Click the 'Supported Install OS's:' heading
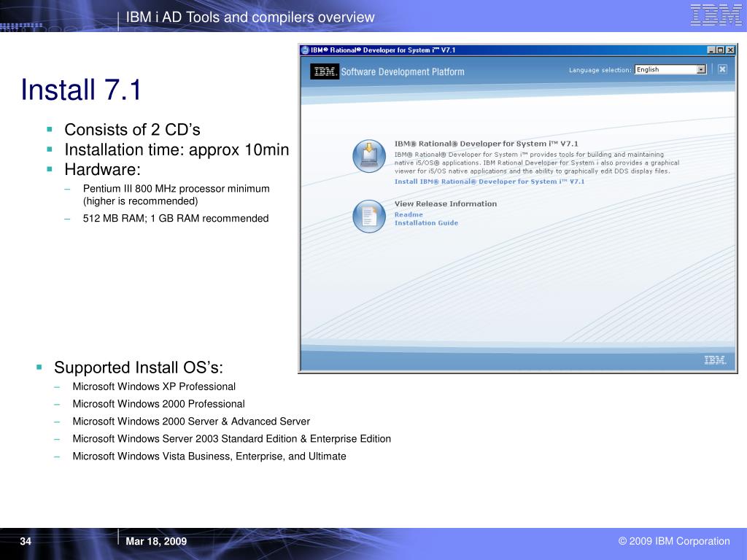Image resolution: width=747 pixels, height=560 pixels. (138, 367)
